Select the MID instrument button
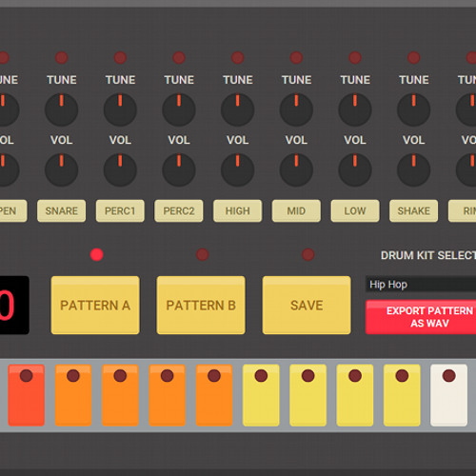 296,210
